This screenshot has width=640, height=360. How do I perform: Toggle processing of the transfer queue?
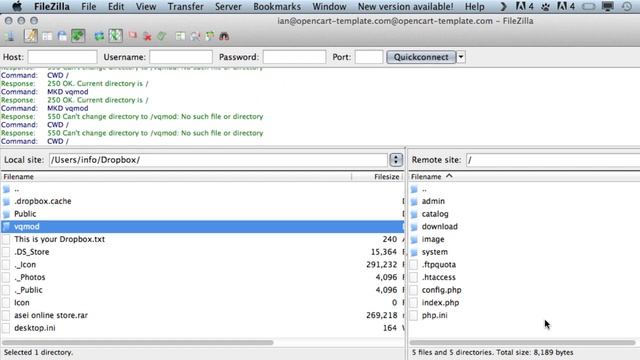tap(116, 36)
